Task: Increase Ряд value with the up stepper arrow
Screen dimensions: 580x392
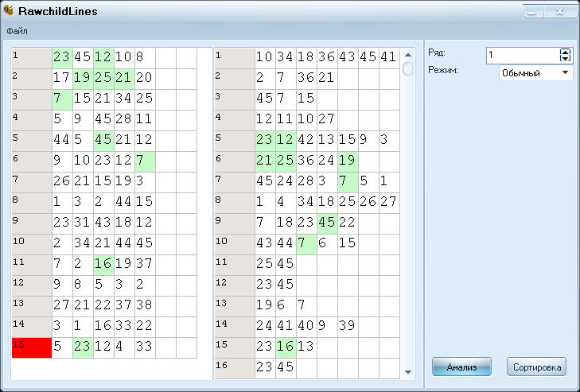Action: pos(565,52)
